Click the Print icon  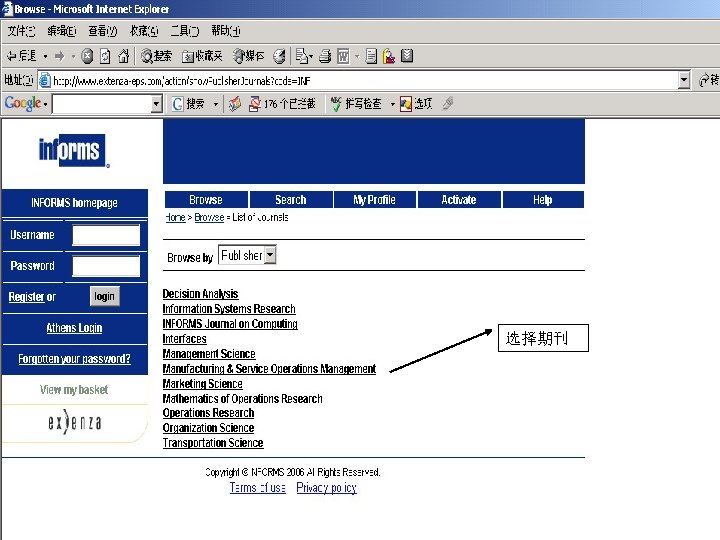(325, 56)
